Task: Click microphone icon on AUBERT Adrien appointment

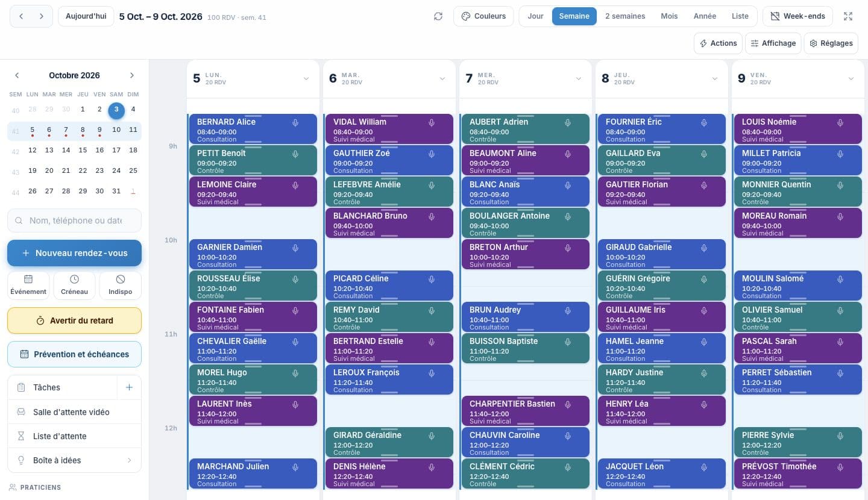Action: (568, 123)
